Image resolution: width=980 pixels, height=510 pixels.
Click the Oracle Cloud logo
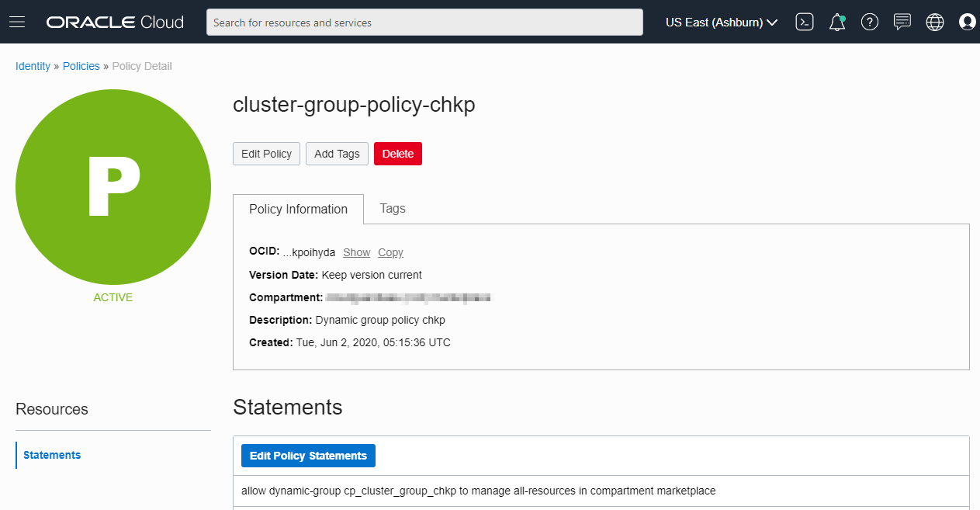click(x=115, y=23)
